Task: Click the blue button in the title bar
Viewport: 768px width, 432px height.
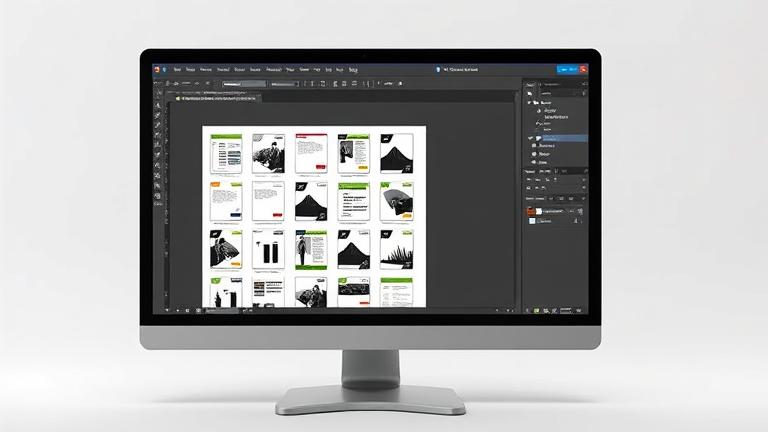Action: (567, 70)
